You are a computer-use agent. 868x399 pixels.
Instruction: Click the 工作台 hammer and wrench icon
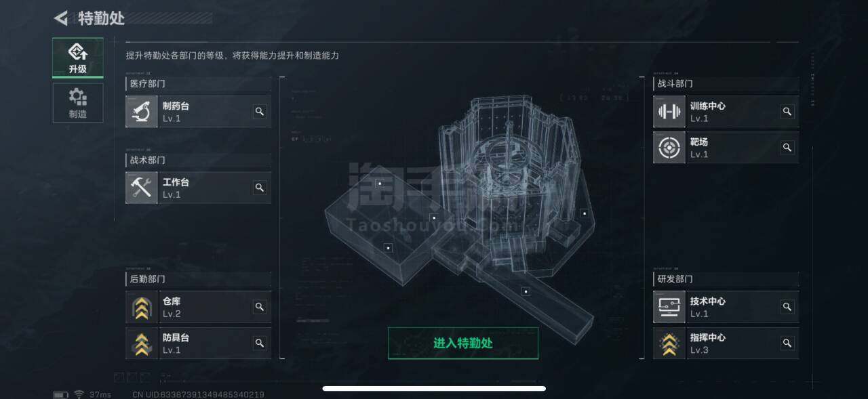click(x=142, y=188)
